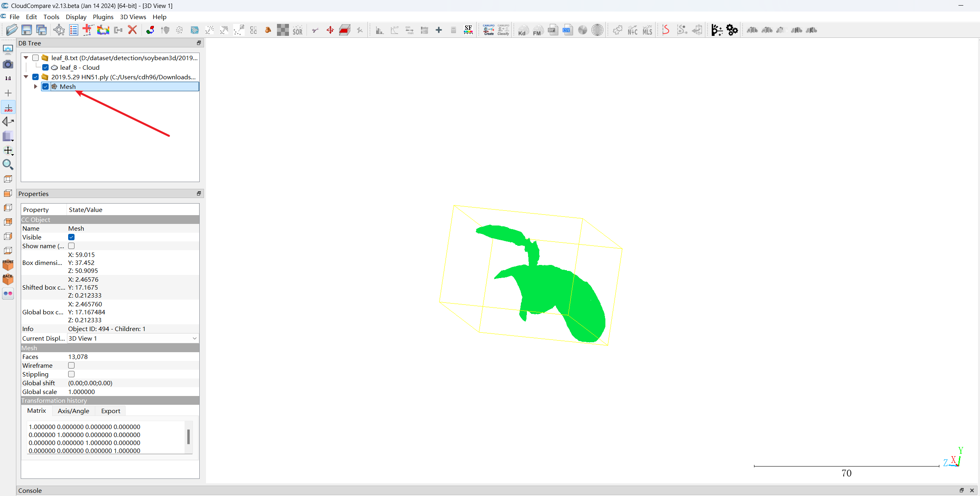
Task: Toggle the Show name checkbox
Action: (71, 246)
